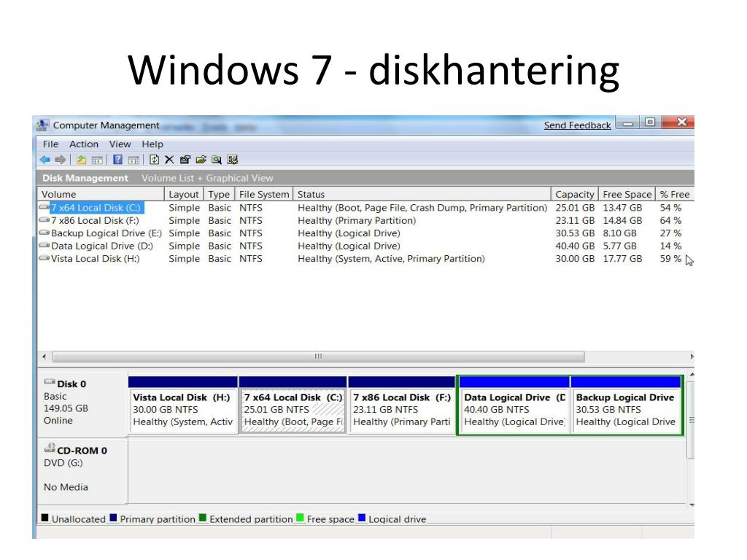Sort by the Status column header

pyautogui.click(x=422, y=194)
